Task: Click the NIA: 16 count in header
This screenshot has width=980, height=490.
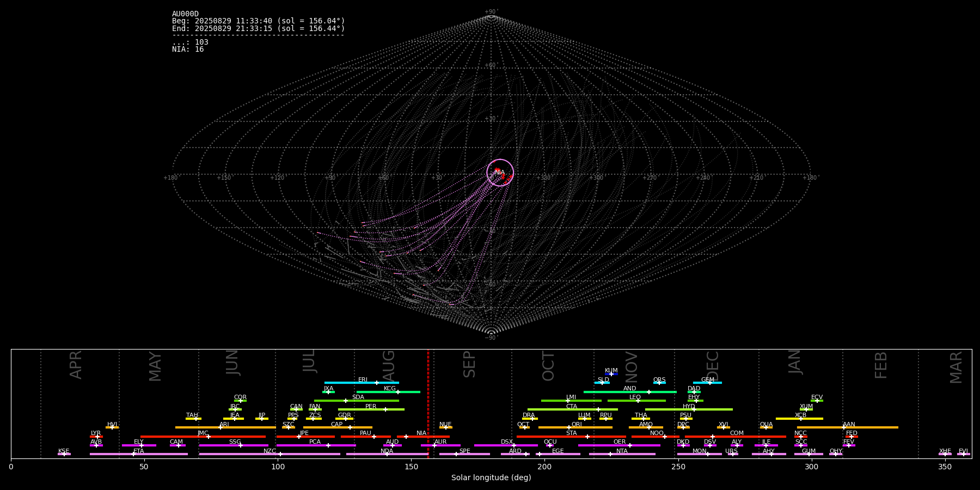Action: (188, 50)
